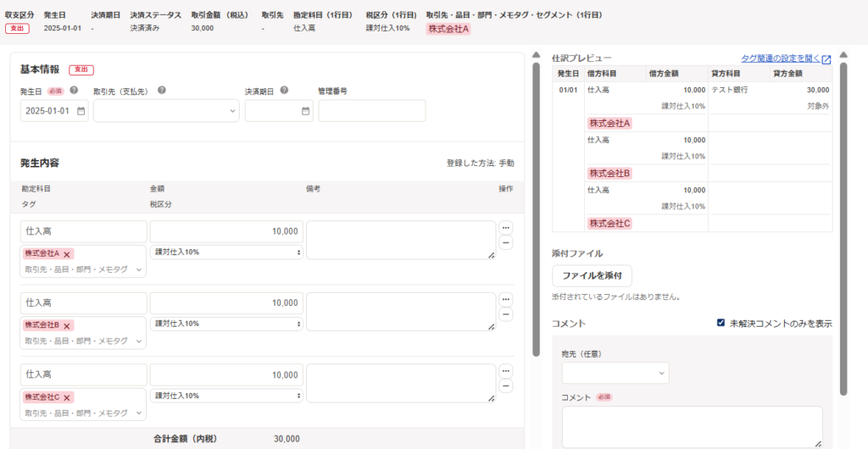Click help icon beside 決済期日 label
This screenshot has height=449, width=868.
(x=284, y=91)
